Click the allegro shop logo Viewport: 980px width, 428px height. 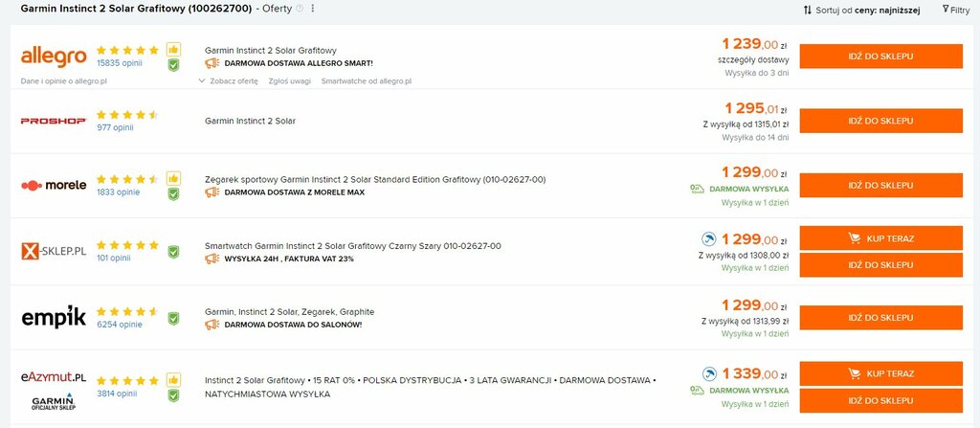click(54, 56)
